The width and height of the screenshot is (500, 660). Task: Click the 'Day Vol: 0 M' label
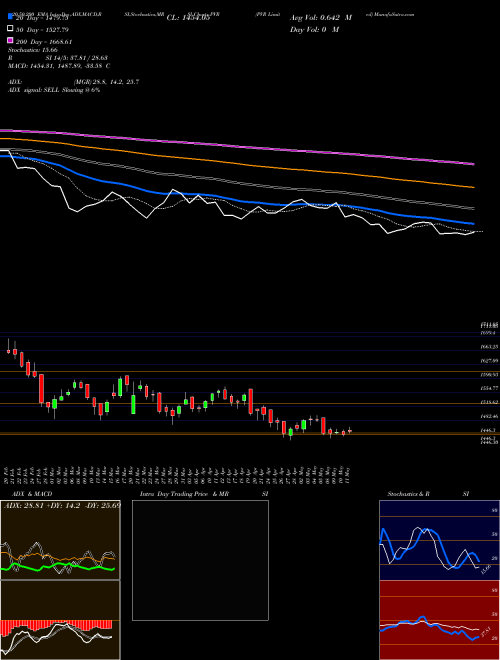[314, 29]
